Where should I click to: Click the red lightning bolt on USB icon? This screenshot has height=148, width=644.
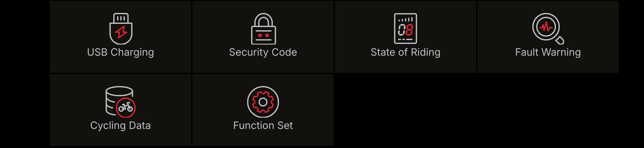(121, 32)
